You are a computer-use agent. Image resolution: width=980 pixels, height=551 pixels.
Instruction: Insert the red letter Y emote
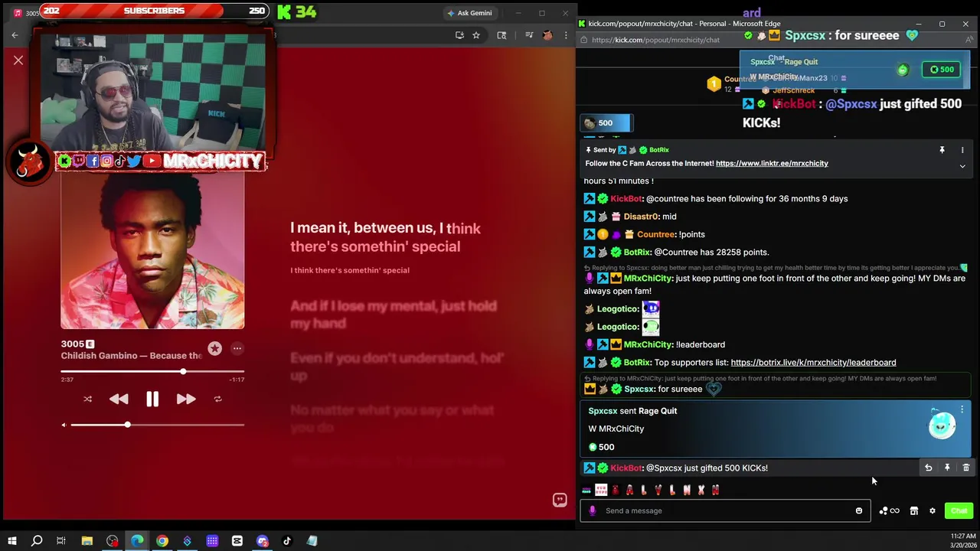(658, 490)
